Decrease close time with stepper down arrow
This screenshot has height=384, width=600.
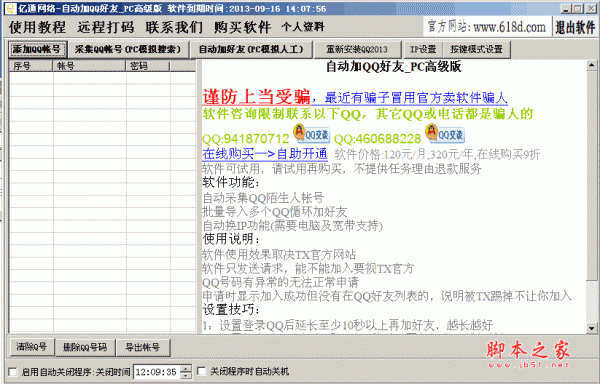pyautogui.click(x=186, y=375)
